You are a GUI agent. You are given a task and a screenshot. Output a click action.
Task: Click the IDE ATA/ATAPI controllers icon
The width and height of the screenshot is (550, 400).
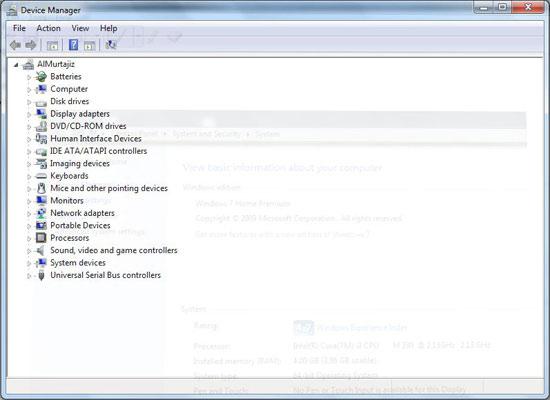pyautogui.click(x=41, y=152)
